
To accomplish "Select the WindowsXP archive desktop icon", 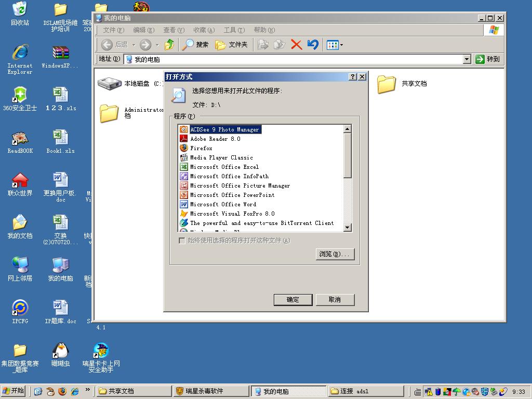I will pos(60,56).
